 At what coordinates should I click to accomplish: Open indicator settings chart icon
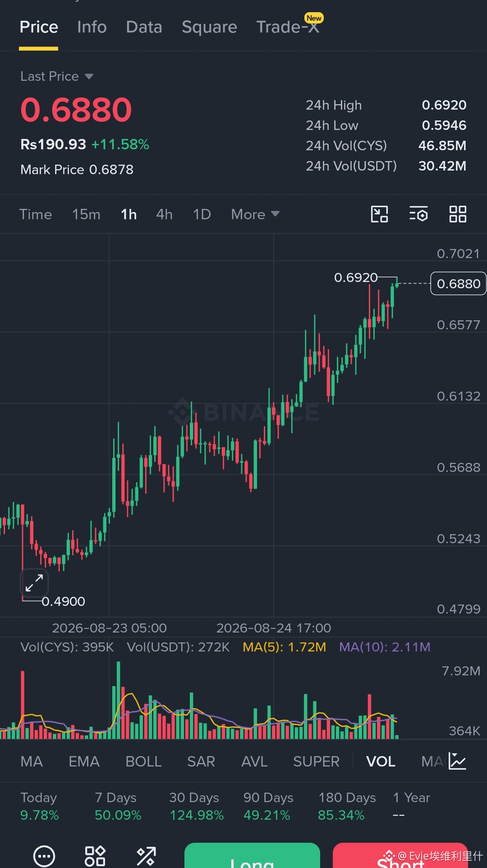[x=457, y=761]
